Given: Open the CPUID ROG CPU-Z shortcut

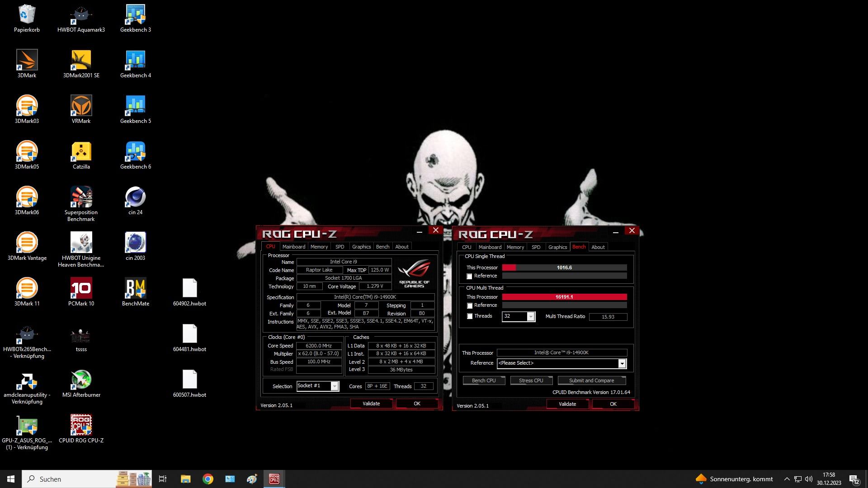Looking at the screenshot, I should point(81,426).
